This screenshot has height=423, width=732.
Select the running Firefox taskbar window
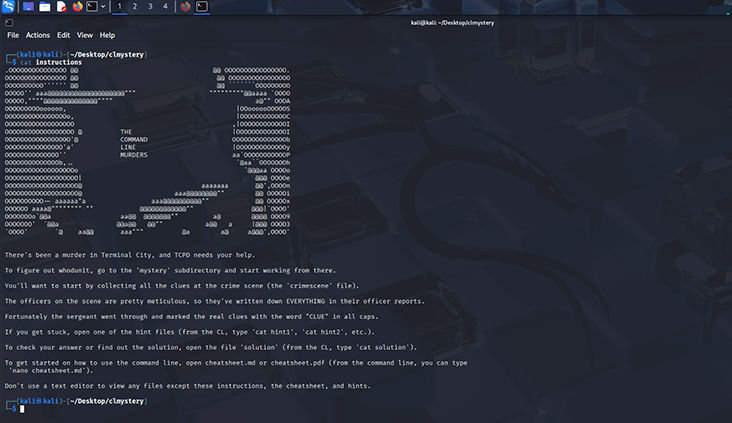[186, 7]
